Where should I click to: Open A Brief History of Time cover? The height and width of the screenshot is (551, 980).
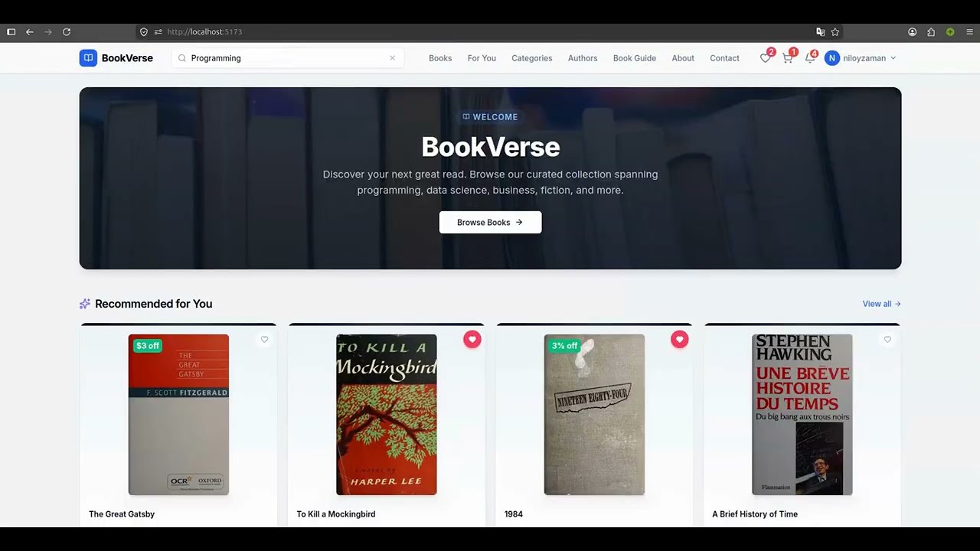[x=802, y=415]
